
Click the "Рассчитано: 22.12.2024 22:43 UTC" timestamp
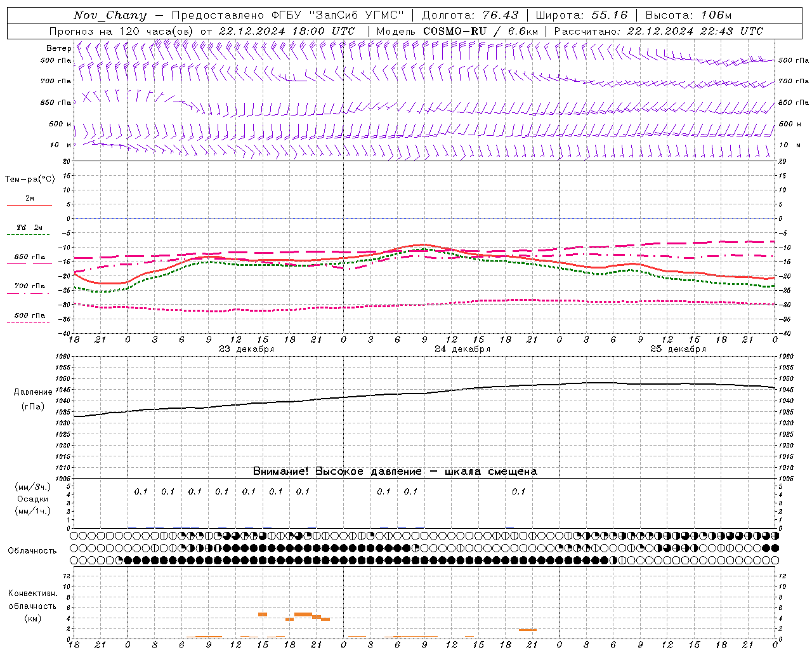[x=658, y=31]
